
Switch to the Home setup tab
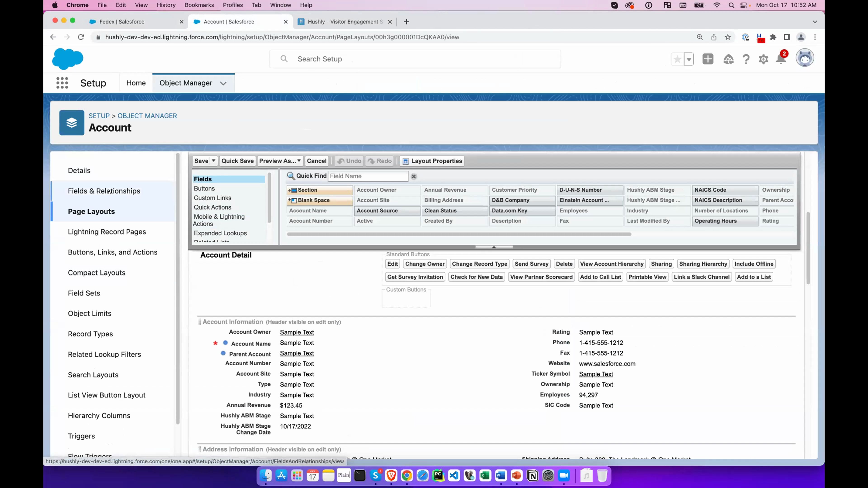point(136,83)
